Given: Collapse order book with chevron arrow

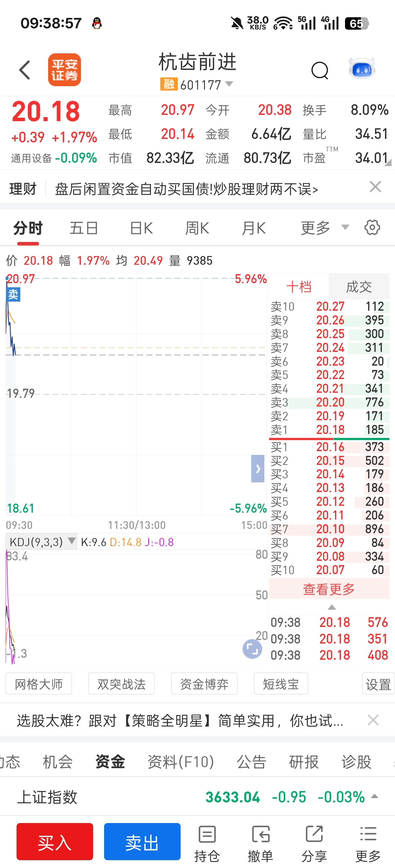Looking at the screenshot, I should pyautogui.click(x=258, y=468).
